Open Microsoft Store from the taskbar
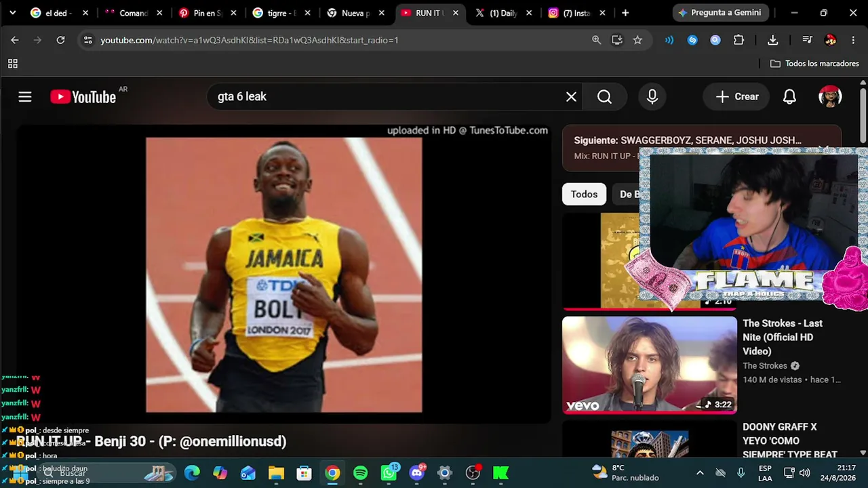This screenshot has width=868, height=488. click(x=304, y=472)
